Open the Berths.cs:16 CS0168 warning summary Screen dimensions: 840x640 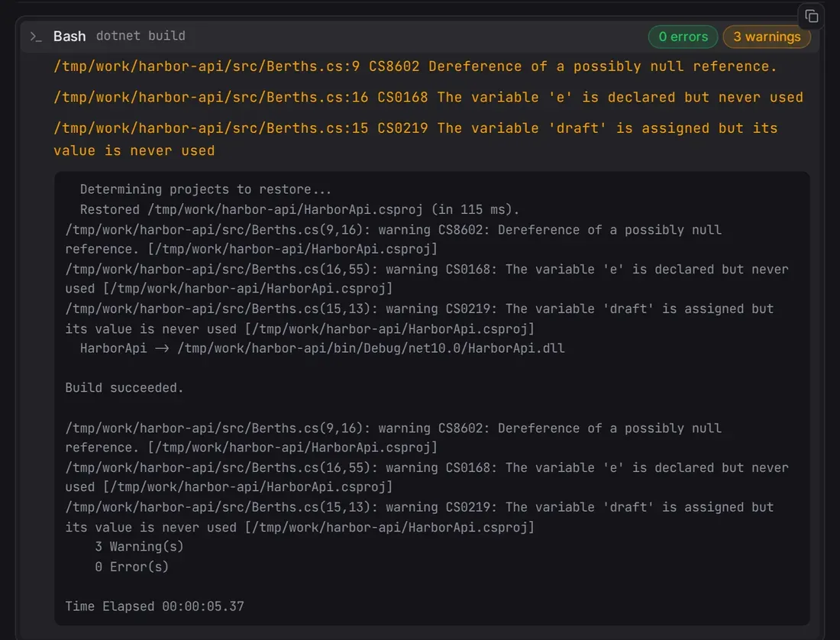pos(428,98)
